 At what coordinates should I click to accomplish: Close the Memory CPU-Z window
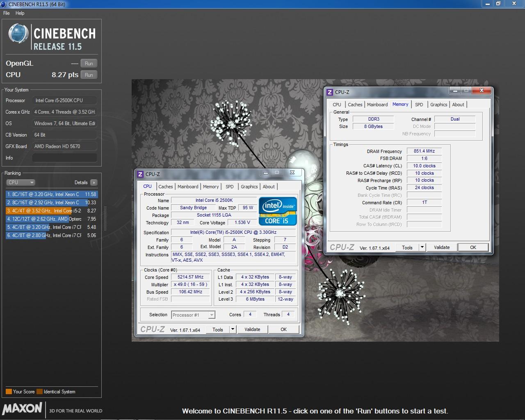pyautogui.click(x=482, y=90)
